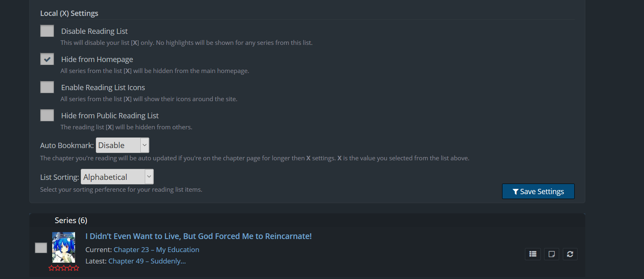The image size is (644, 279).
Task: Click the sticky note icon for the series
Action: click(551, 254)
